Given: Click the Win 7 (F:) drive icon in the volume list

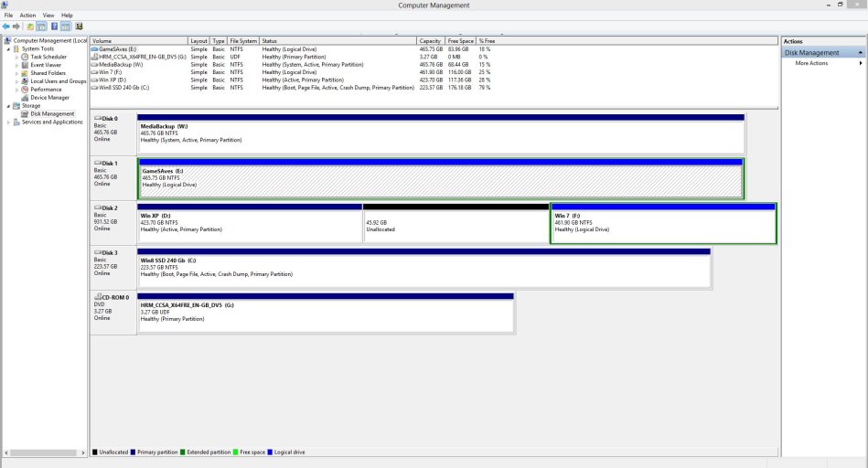Looking at the screenshot, I should [94, 72].
